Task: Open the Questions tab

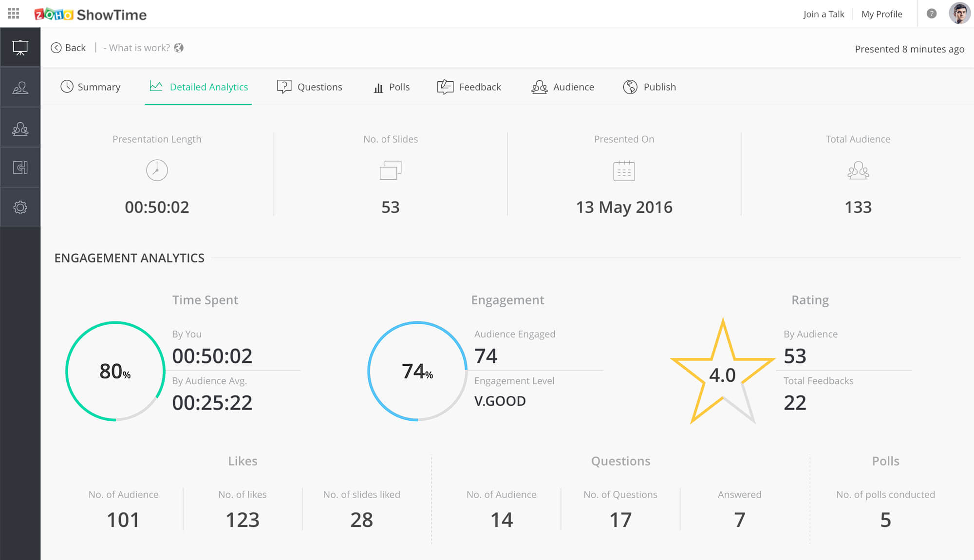Action: click(310, 87)
